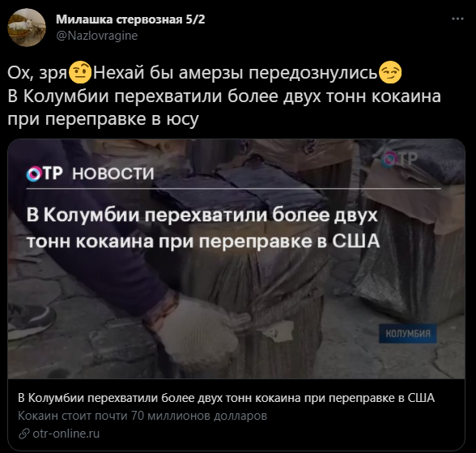476x453 pixels.
Task: Click the tweet line "при переправке в юсу"
Action: click(x=104, y=119)
